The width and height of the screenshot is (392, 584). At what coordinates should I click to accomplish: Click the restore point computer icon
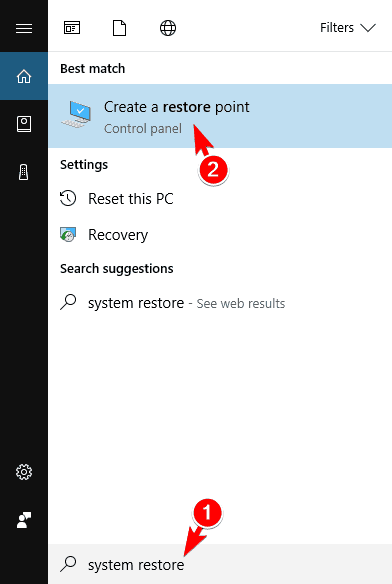[77, 114]
